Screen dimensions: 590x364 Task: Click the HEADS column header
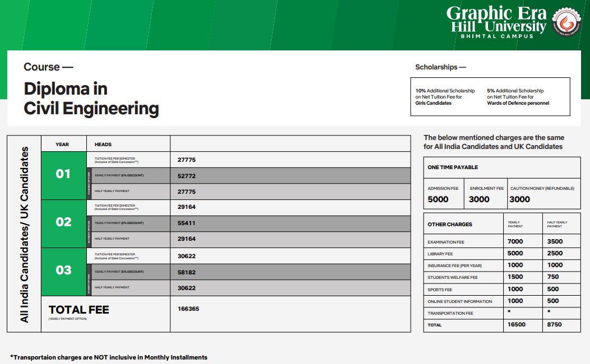click(103, 144)
